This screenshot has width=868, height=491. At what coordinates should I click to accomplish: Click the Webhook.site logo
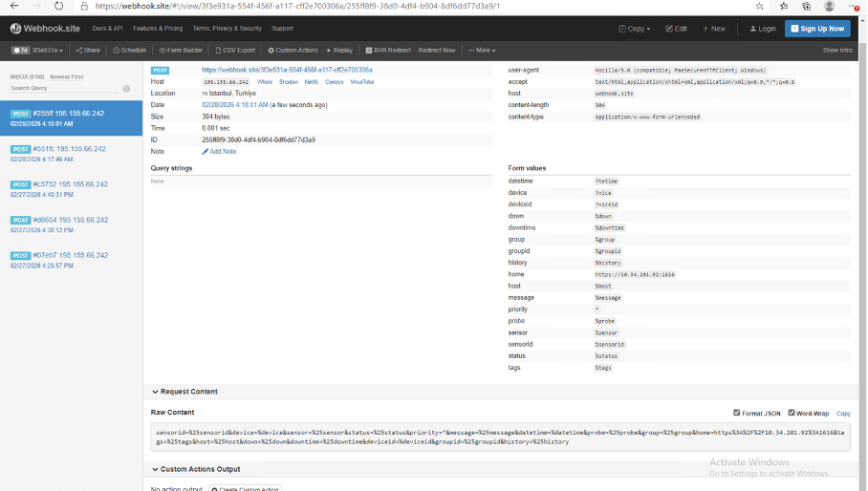pos(45,29)
